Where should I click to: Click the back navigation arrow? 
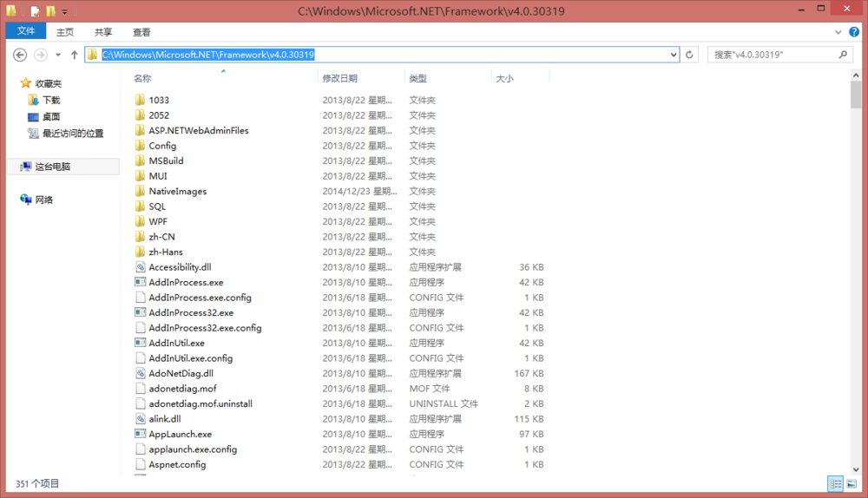20,55
